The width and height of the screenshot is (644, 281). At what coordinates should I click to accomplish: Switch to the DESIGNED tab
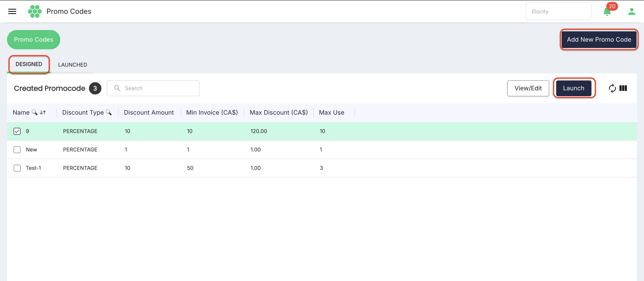point(29,64)
